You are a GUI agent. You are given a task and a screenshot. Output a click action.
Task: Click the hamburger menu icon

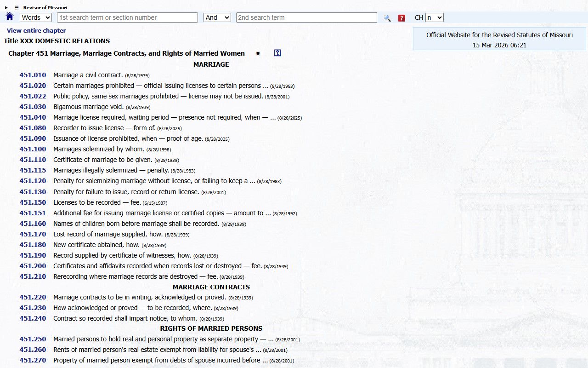[17, 7]
